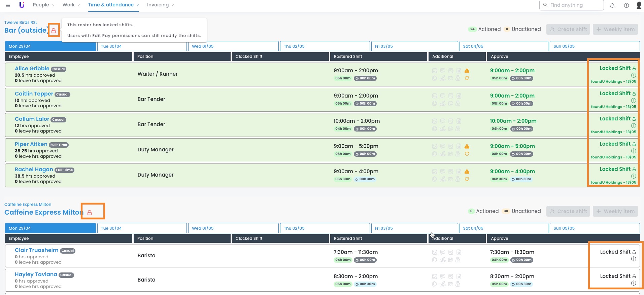Click the info circle in Clair Truasheim's row

pyautogui.click(x=634, y=259)
